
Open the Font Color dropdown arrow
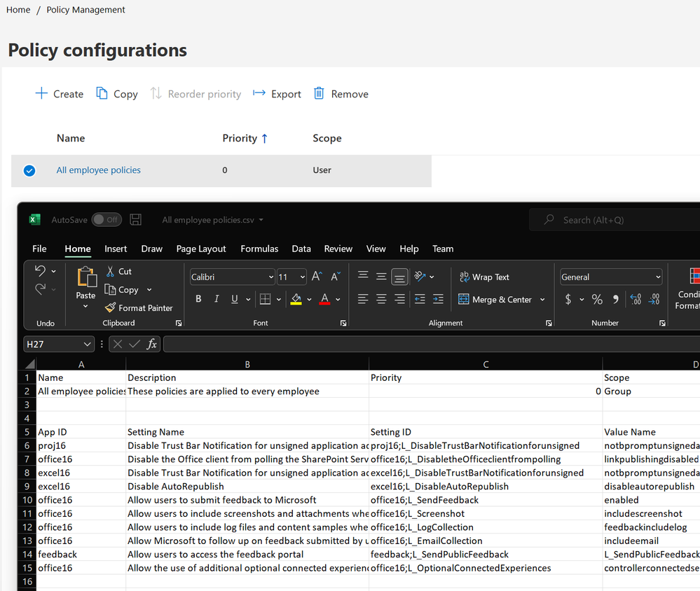(338, 299)
